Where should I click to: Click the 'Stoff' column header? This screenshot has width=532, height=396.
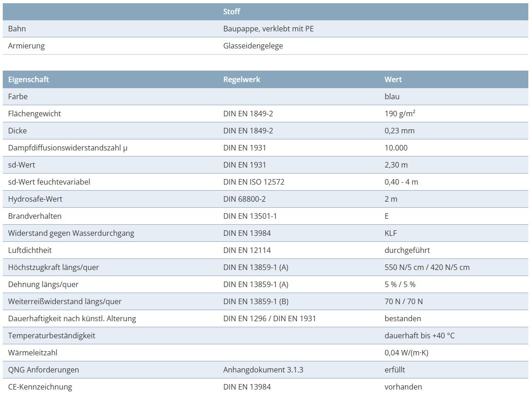point(231,12)
